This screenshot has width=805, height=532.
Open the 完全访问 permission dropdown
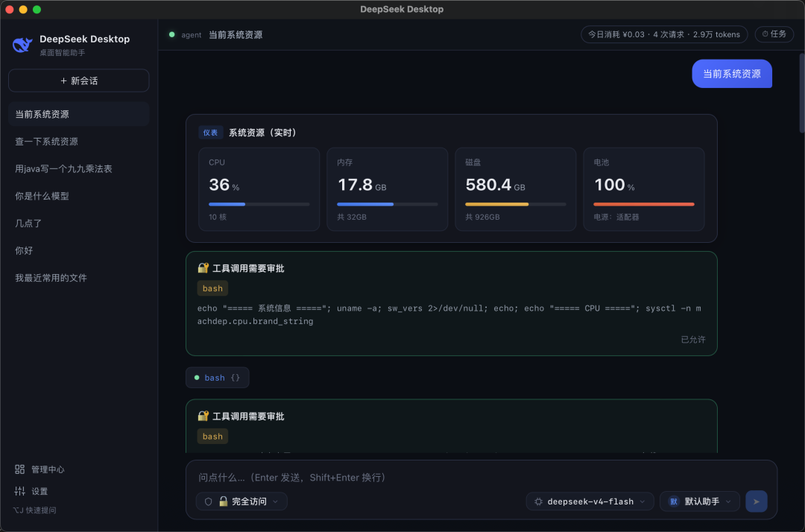pos(241,501)
